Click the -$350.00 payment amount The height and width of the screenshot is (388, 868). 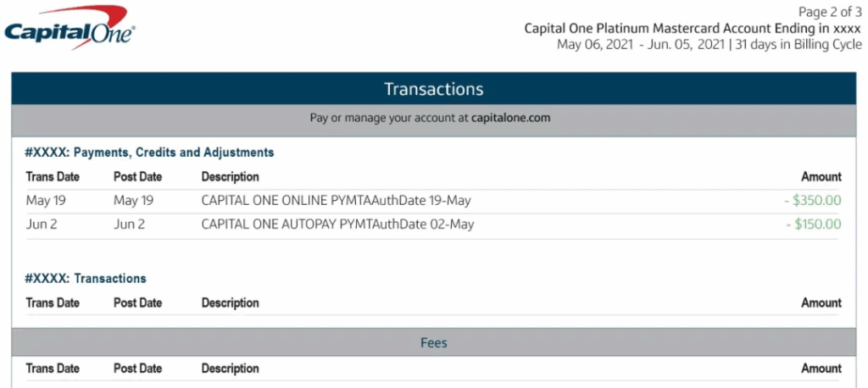point(813,201)
